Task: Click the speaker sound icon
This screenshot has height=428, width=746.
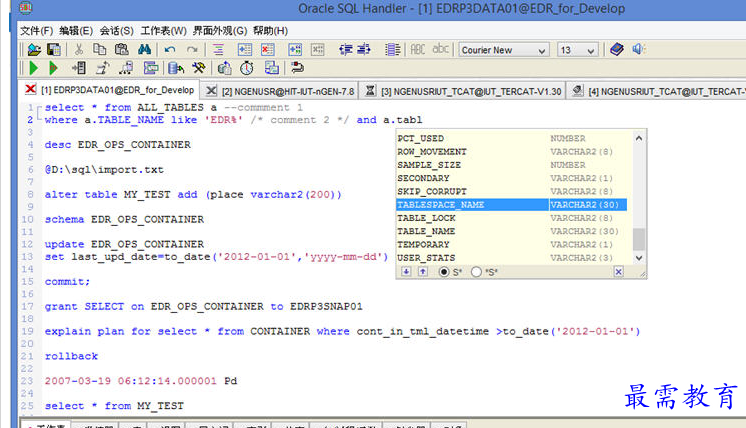Action: pyautogui.click(x=638, y=49)
